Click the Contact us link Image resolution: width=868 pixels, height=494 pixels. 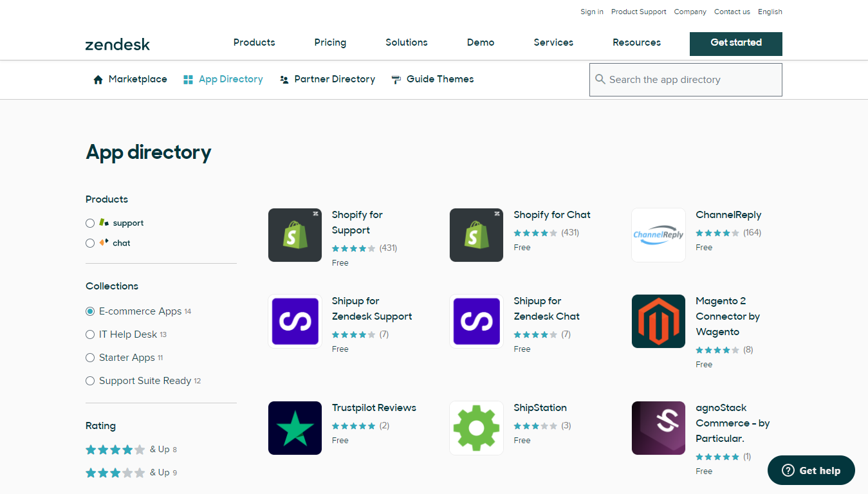pos(732,12)
